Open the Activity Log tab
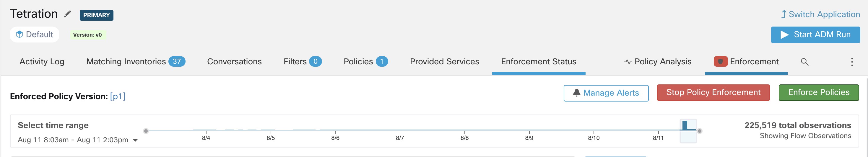This screenshot has width=868, height=157. 42,62
